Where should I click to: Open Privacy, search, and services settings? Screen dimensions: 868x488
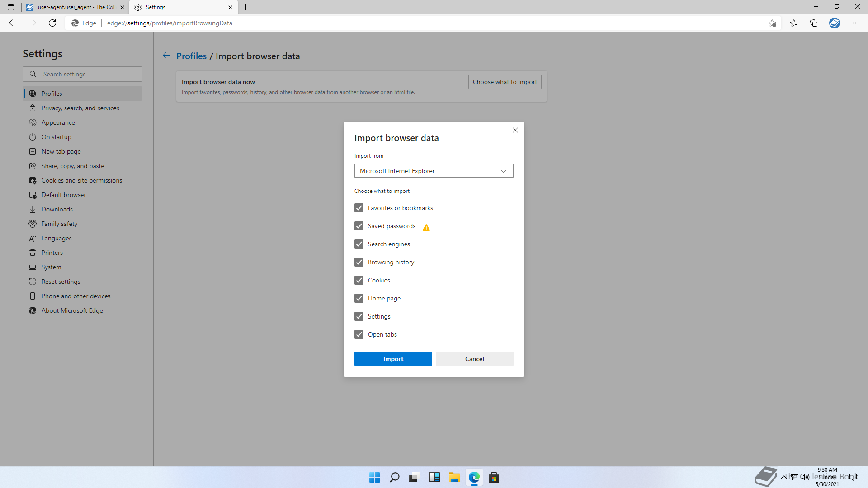coord(82,108)
